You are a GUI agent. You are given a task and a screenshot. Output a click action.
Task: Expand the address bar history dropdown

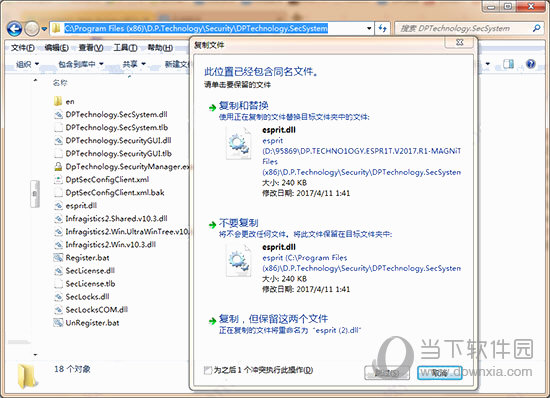(x=369, y=28)
